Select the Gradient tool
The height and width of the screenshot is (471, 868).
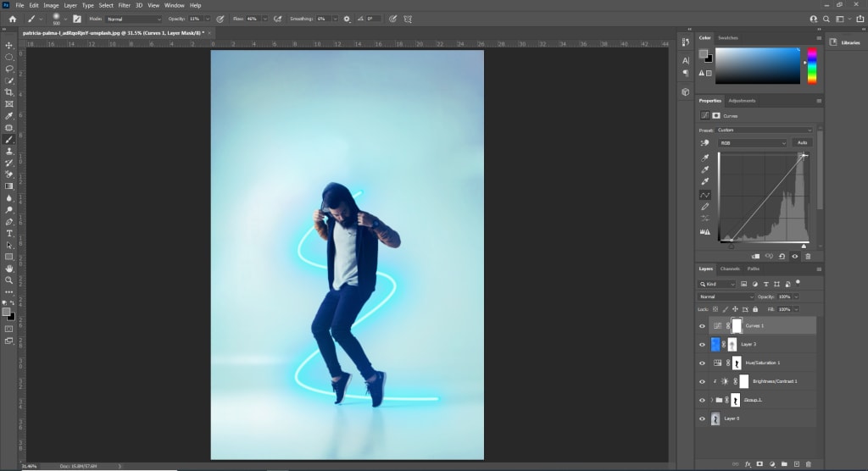(8, 186)
